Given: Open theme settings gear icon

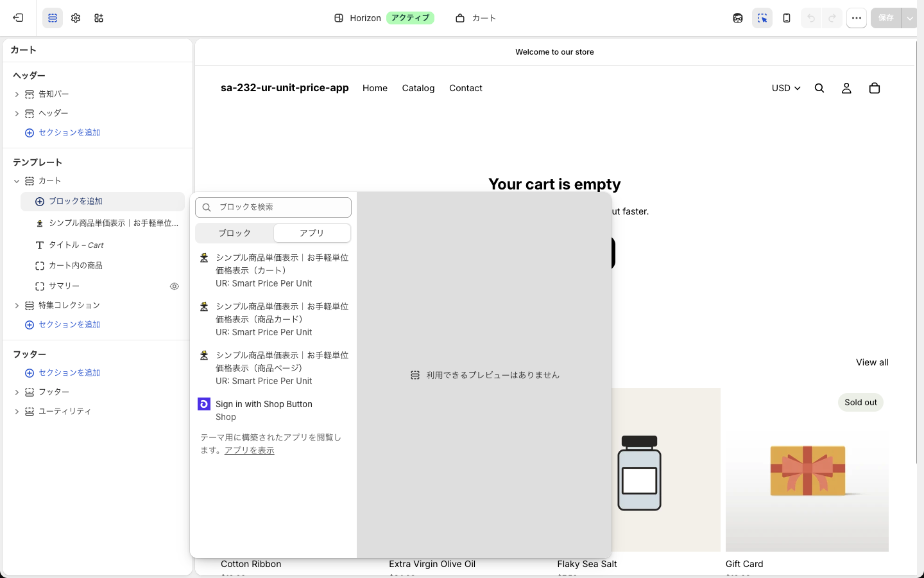Looking at the screenshot, I should 76,18.
